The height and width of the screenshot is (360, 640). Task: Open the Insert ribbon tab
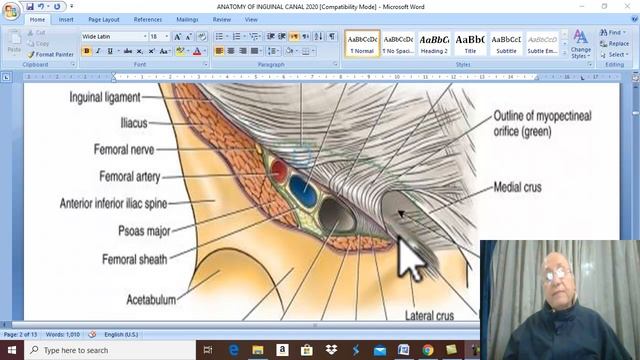pos(66,20)
